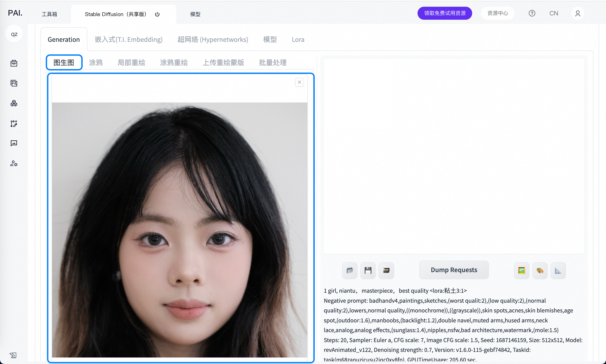Click the floppy disk save icon
Image resolution: width=606 pixels, height=364 pixels.
pos(368,270)
